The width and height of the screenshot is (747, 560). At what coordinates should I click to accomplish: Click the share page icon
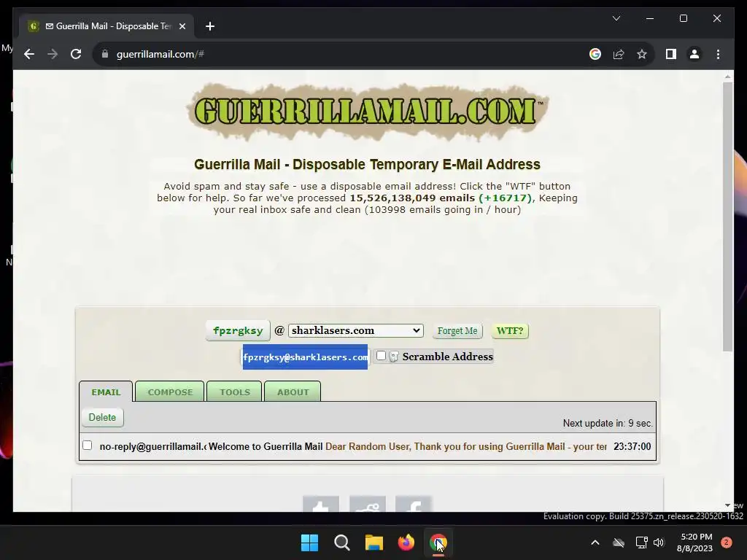[619, 54]
